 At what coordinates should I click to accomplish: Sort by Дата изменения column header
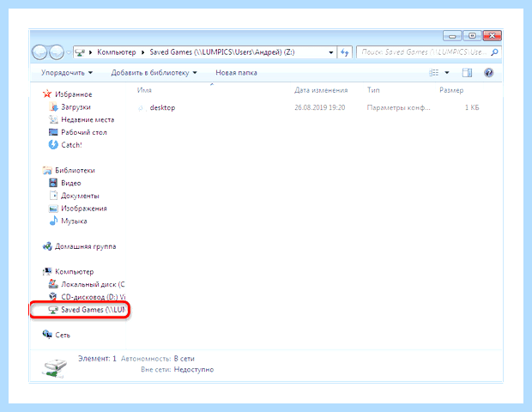(321, 90)
